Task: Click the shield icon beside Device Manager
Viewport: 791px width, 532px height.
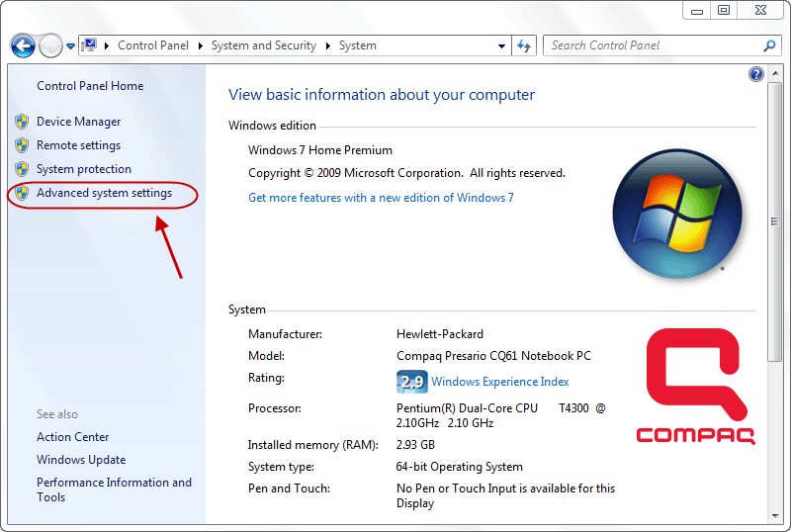Action: pyautogui.click(x=22, y=122)
